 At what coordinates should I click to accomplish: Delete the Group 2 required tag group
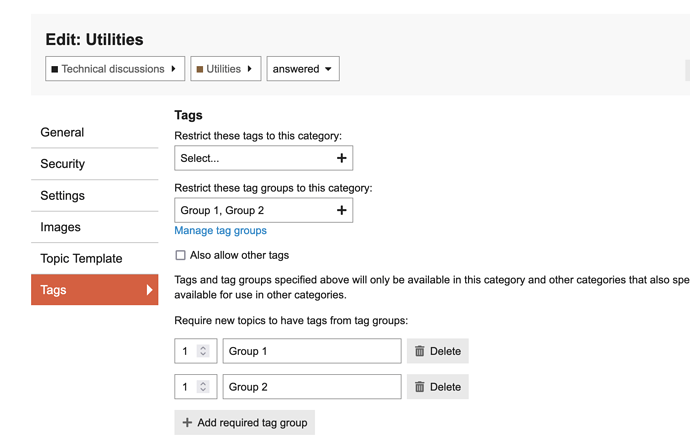tap(438, 387)
